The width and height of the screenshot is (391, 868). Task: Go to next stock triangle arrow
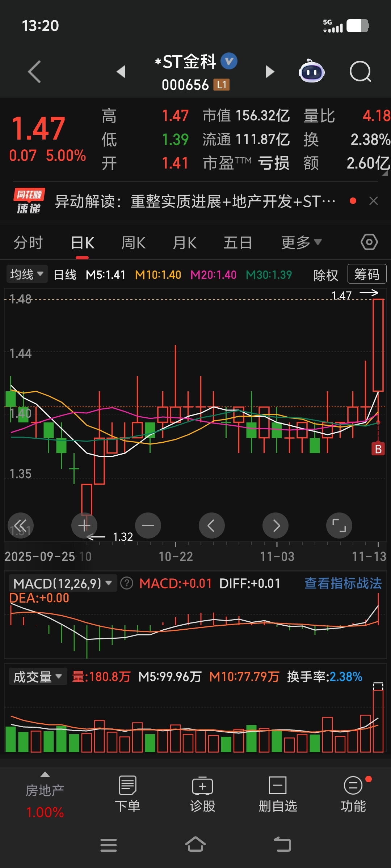pos(270,72)
